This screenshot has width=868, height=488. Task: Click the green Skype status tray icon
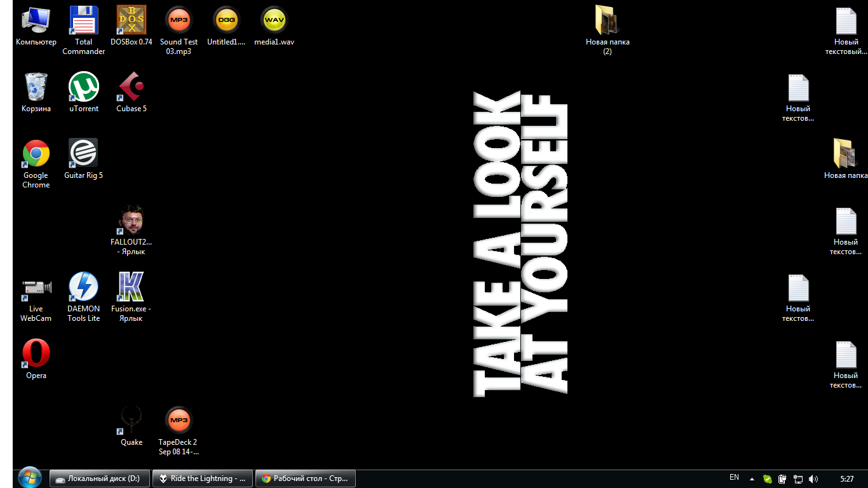coord(768,479)
